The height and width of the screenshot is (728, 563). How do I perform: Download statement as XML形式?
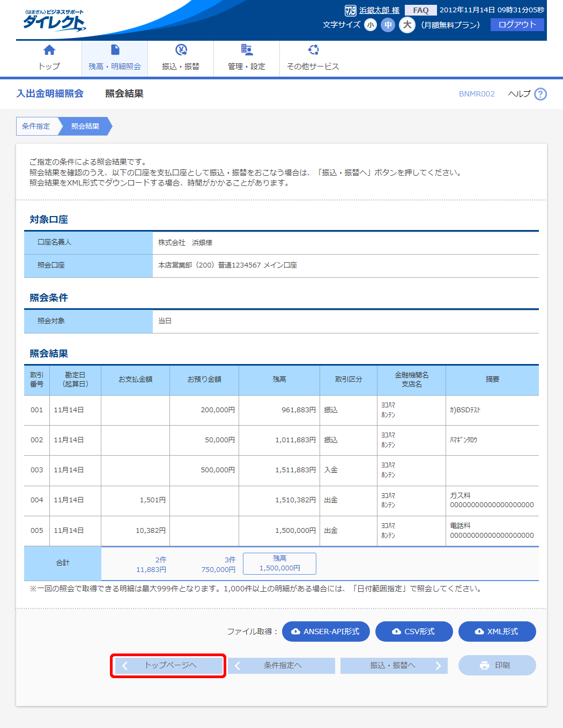(x=497, y=632)
